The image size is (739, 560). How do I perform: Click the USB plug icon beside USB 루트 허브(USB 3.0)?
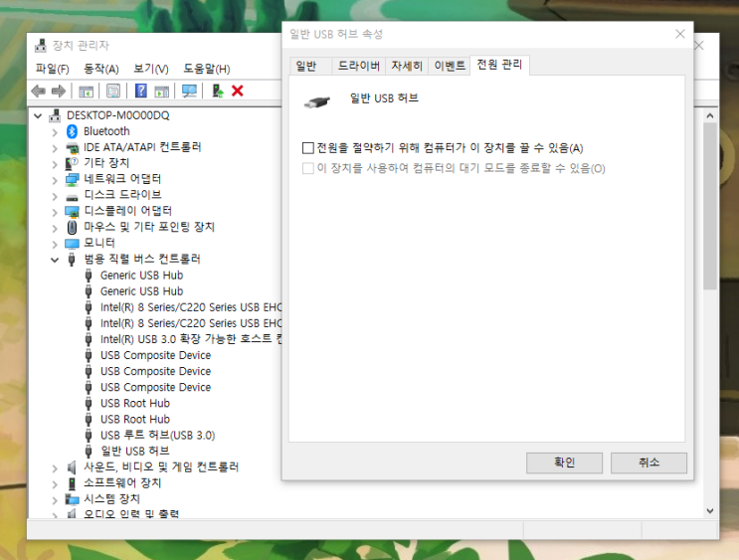coord(89,435)
